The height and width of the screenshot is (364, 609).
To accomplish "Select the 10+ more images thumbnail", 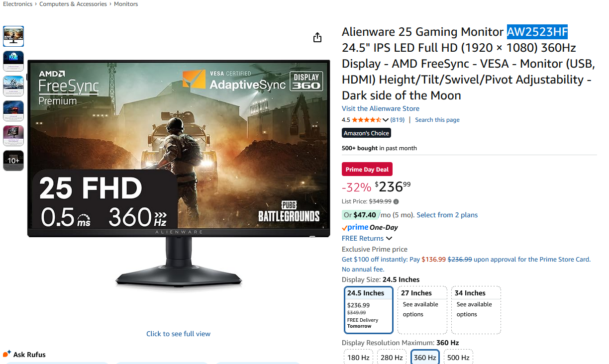I will click(13, 161).
